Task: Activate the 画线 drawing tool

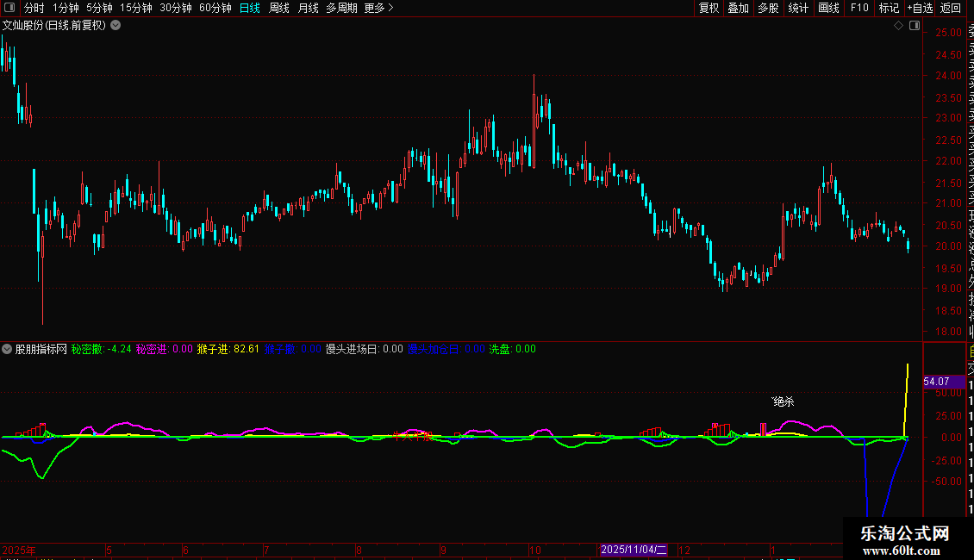Action: [828, 8]
